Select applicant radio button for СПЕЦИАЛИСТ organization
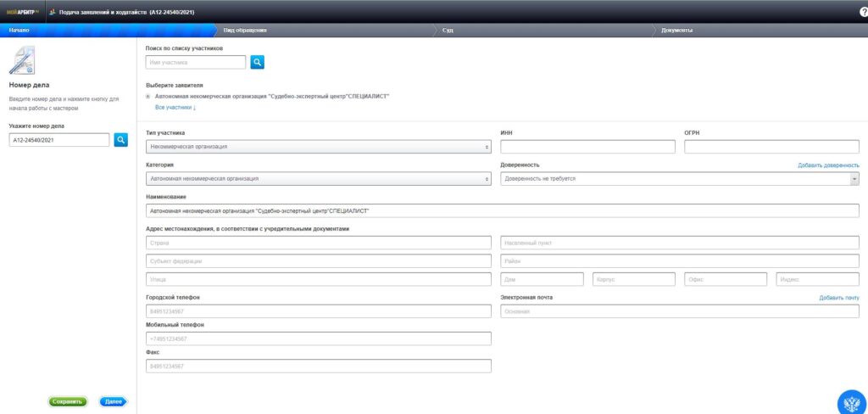 tap(148, 97)
